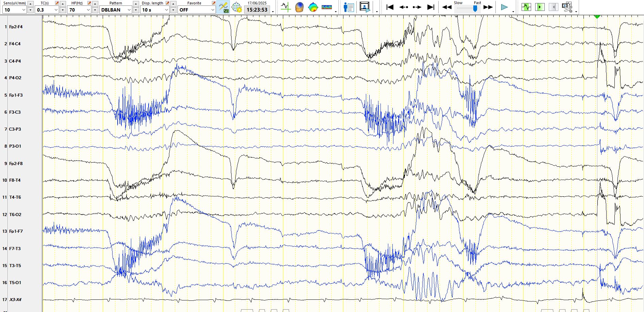Open the TC(s) dropdown showing 0.3

click(x=47, y=10)
